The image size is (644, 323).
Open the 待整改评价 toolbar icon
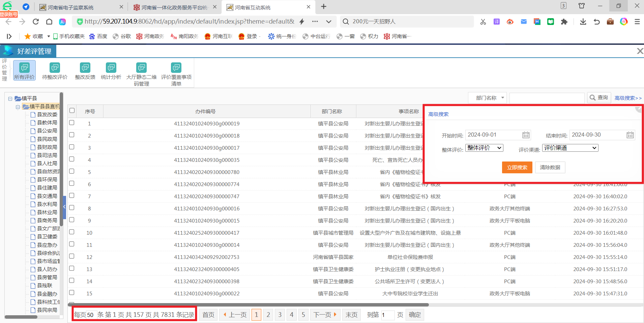[x=55, y=70]
